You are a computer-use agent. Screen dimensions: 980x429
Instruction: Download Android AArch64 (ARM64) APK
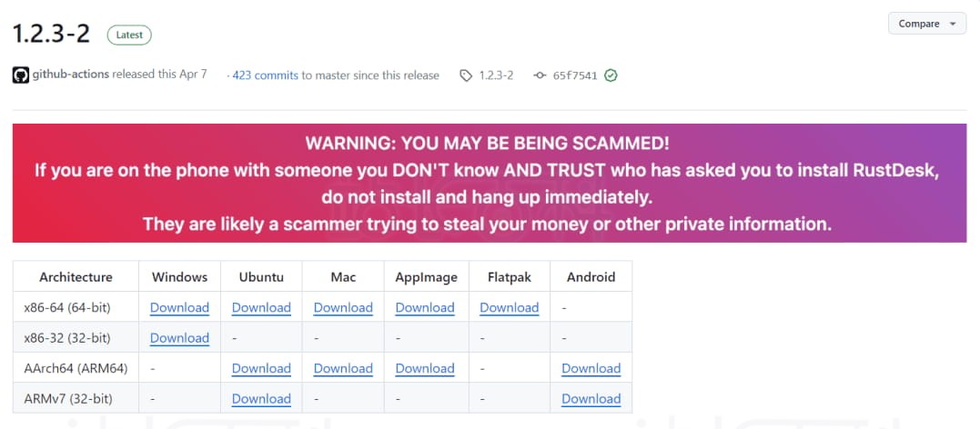591,368
